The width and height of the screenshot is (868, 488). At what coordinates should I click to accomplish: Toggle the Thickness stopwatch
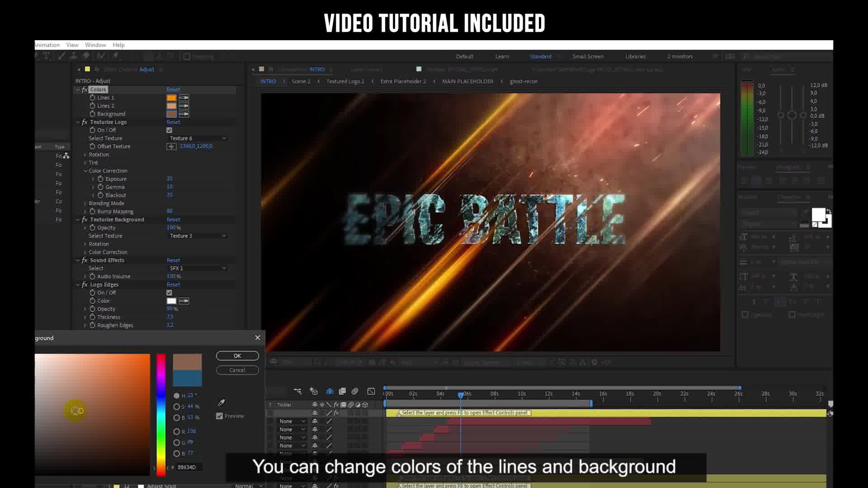92,317
